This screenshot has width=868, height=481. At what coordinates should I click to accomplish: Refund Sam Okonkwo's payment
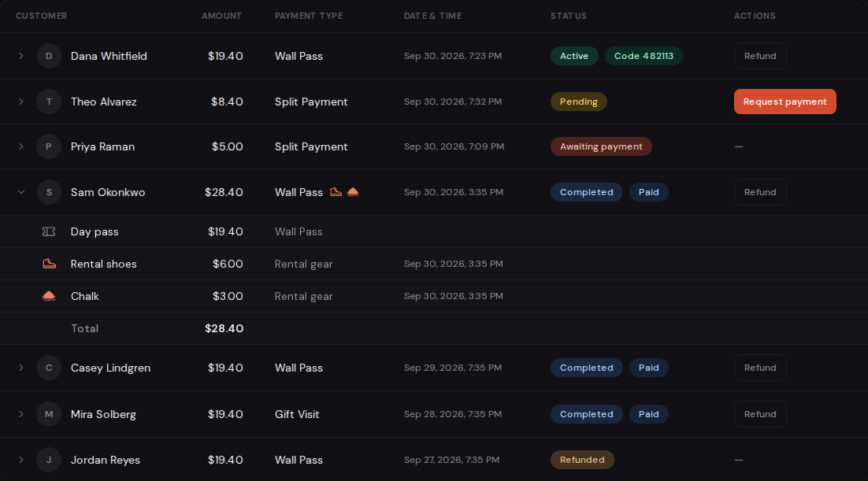click(x=760, y=192)
